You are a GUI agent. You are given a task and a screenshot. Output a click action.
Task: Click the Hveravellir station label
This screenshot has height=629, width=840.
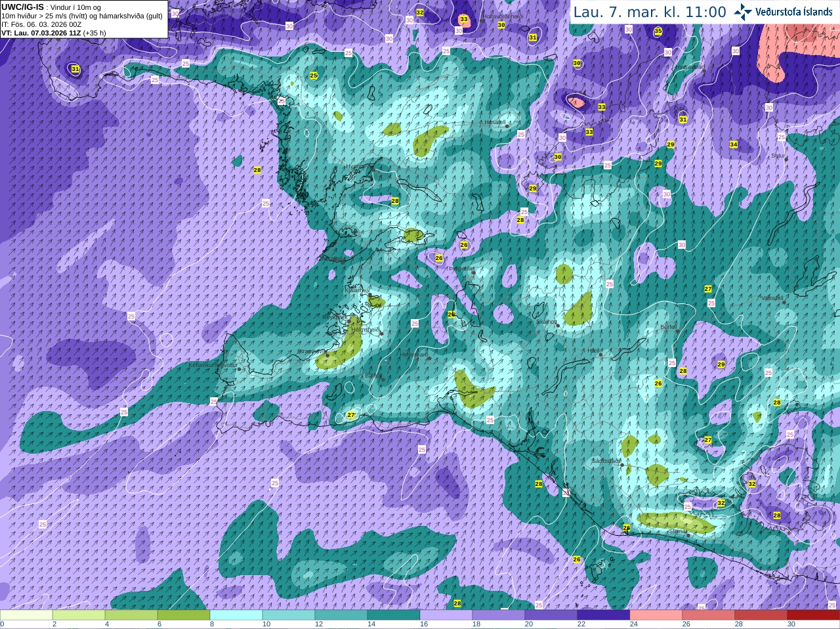click(690, 67)
